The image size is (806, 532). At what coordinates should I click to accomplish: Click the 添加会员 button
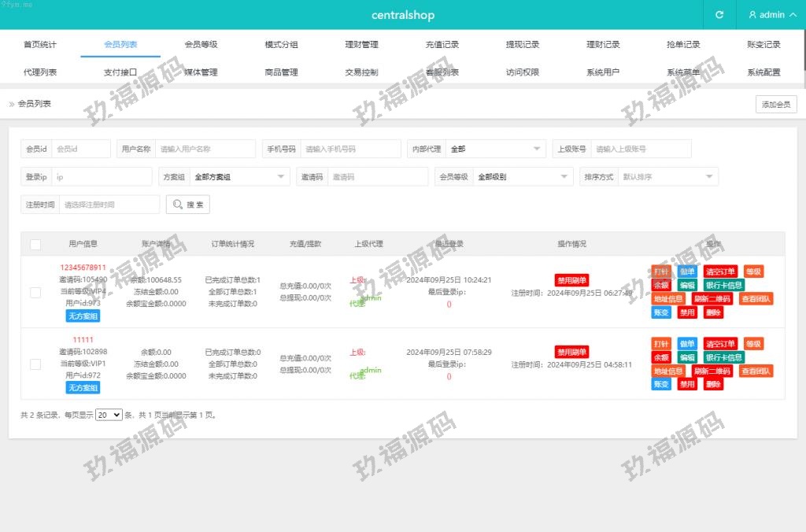click(x=776, y=105)
